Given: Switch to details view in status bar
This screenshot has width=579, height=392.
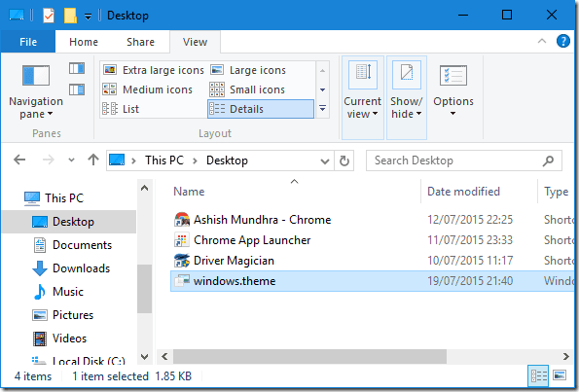Looking at the screenshot, I should point(538,375).
